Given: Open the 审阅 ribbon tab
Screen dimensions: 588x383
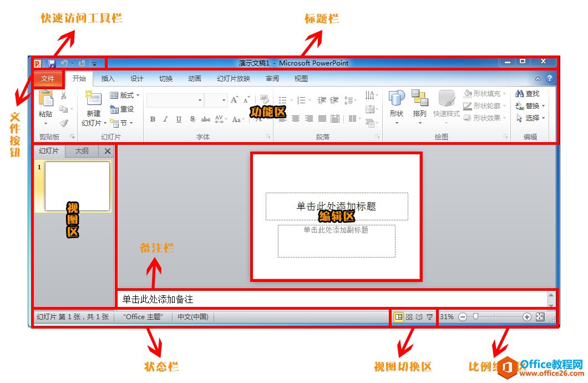Looking at the screenshot, I should click(x=272, y=78).
